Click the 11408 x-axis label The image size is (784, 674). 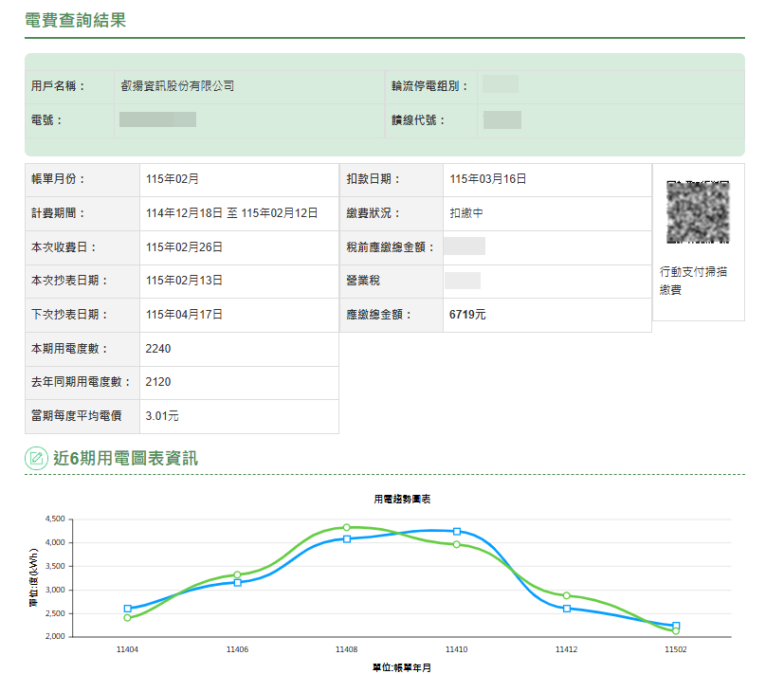click(x=347, y=650)
